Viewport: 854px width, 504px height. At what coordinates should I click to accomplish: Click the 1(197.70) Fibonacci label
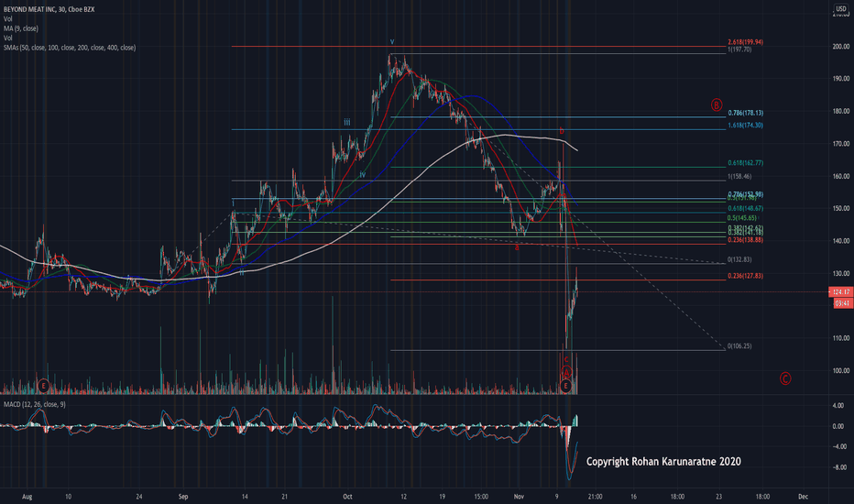click(739, 49)
